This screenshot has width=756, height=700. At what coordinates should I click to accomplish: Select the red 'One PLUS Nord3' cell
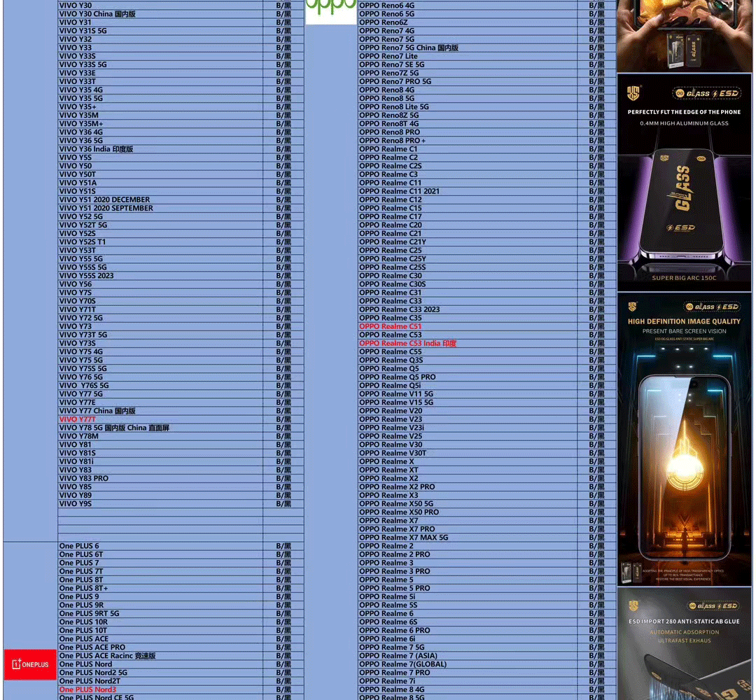160,689
